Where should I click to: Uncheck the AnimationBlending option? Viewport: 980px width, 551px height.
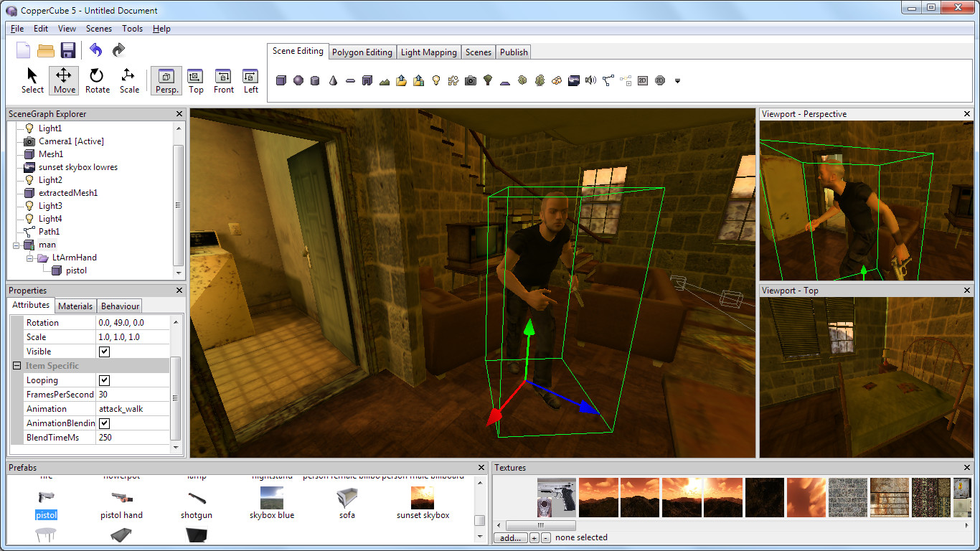click(x=103, y=423)
